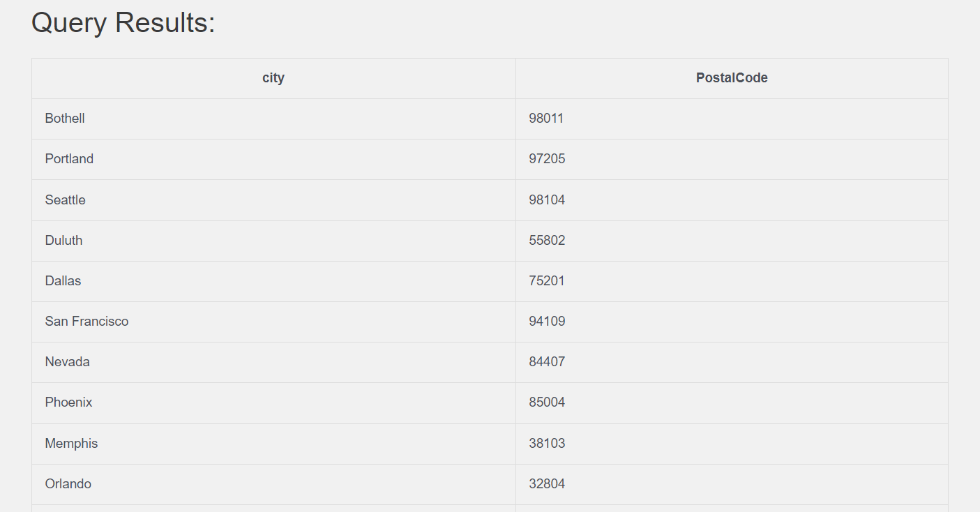Click the Seattle table cell
The width and height of the screenshot is (980, 512).
(x=65, y=200)
